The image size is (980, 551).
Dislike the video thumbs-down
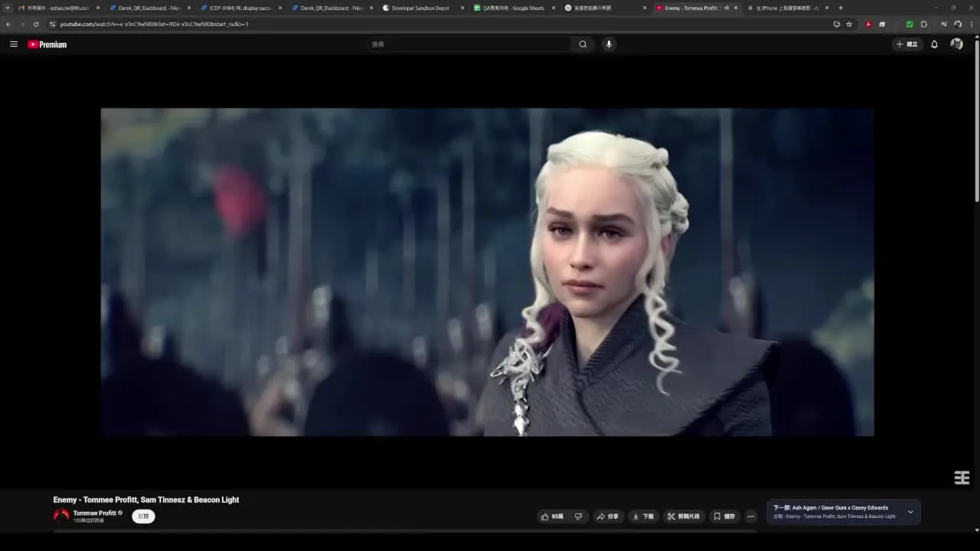click(x=579, y=517)
